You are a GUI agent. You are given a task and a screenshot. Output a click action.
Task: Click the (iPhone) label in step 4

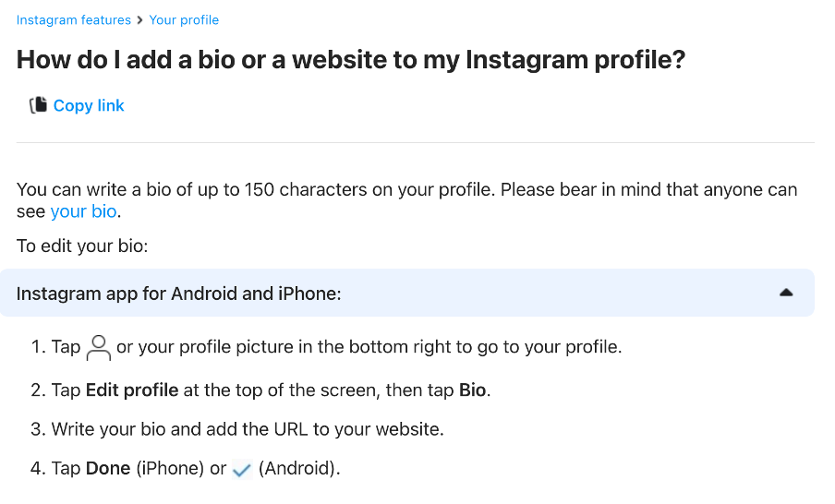coord(170,468)
